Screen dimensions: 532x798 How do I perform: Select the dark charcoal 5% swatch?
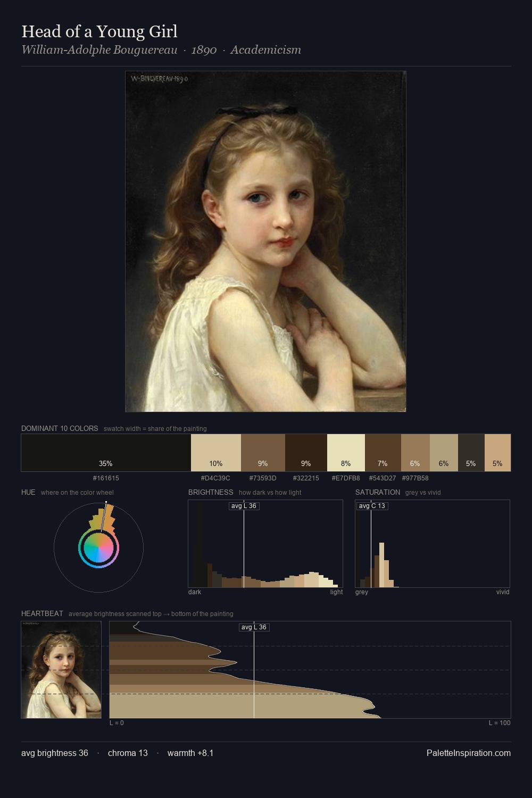coord(471,453)
